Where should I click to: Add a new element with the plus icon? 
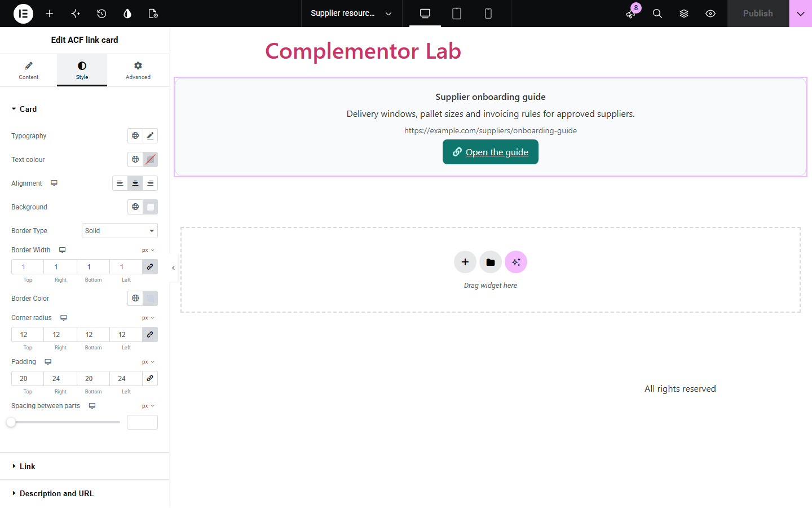(50, 14)
